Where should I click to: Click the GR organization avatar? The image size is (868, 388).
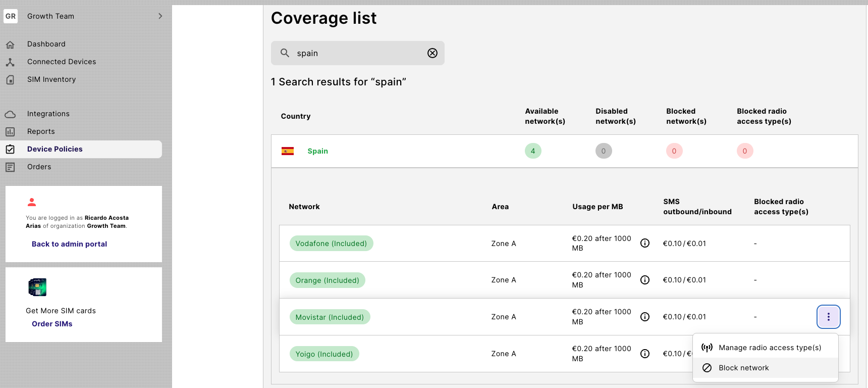[x=11, y=16]
